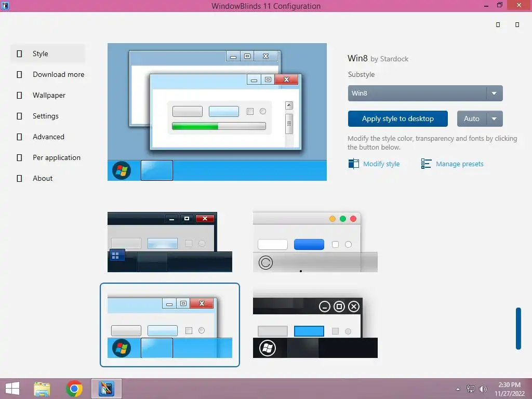
Task: Open the Substyle dropdown arrow
Action: point(495,94)
